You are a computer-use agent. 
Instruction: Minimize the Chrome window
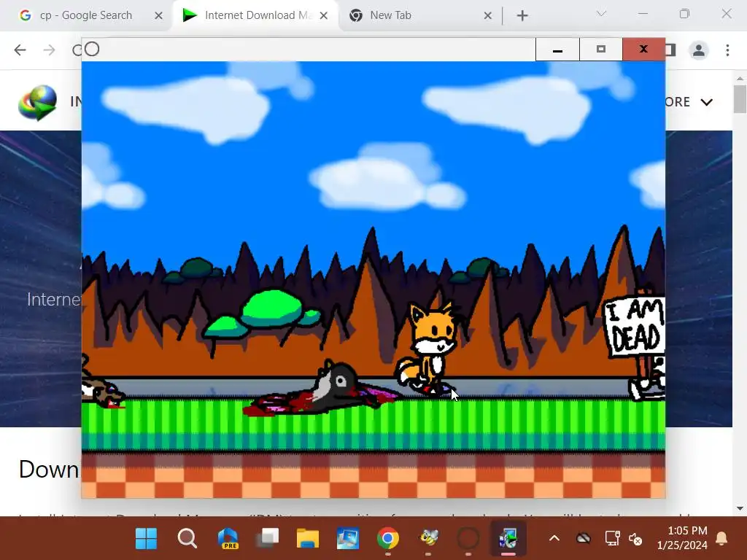click(643, 14)
